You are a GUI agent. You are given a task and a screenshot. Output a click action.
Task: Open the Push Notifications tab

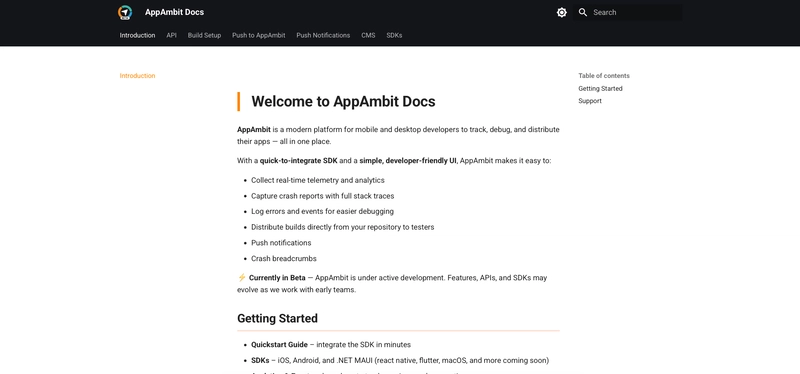click(x=323, y=35)
